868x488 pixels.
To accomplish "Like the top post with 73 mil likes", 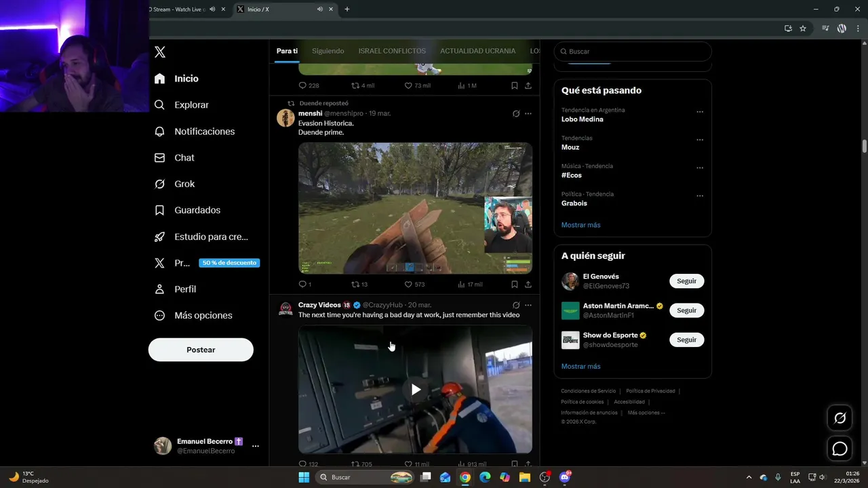I will coord(417,85).
